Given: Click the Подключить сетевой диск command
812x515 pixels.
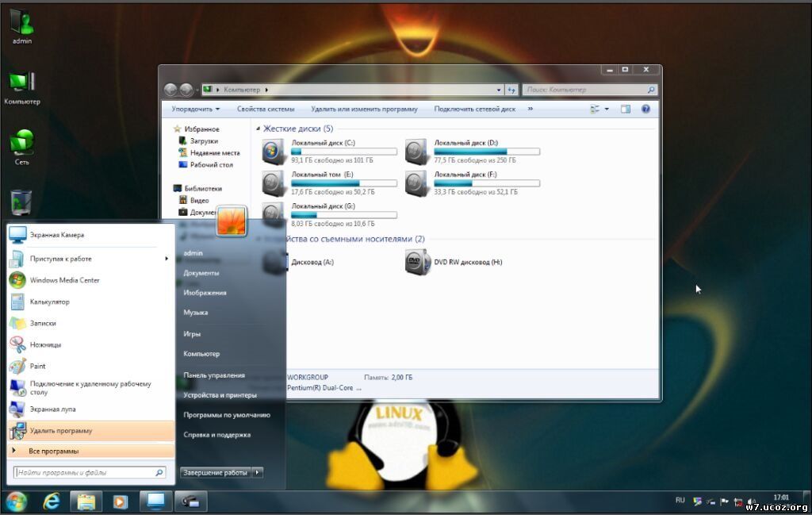Looking at the screenshot, I should pos(474,109).
